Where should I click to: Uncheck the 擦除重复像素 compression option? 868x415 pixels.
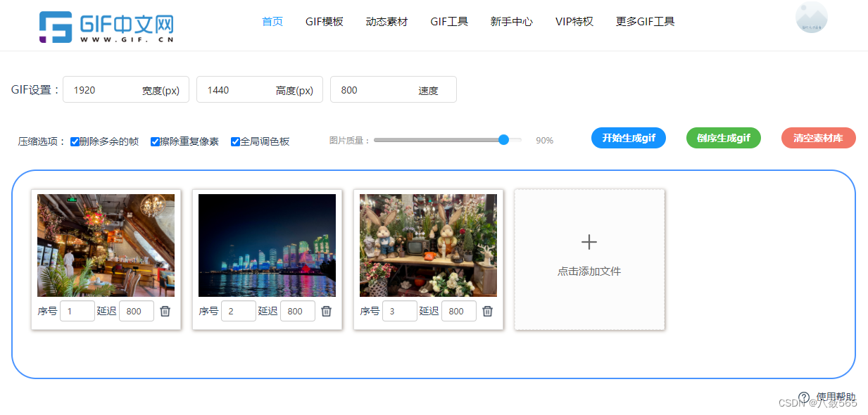tap(155, 141)
